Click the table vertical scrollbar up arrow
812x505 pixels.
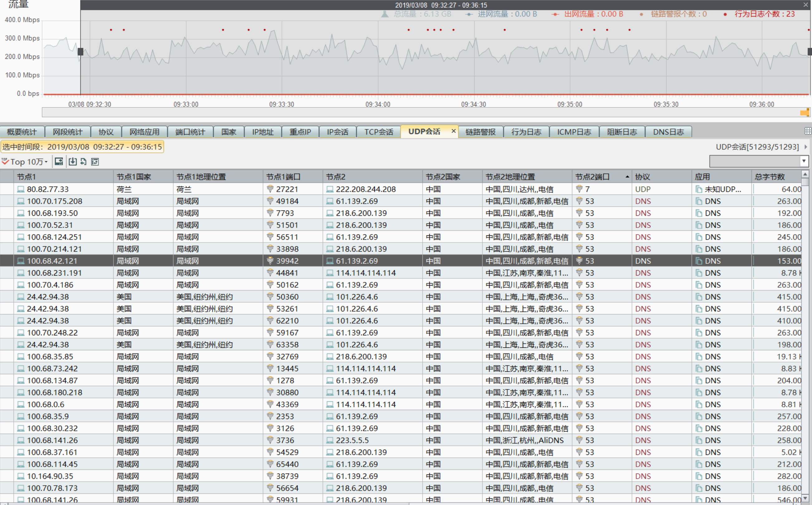805,174
